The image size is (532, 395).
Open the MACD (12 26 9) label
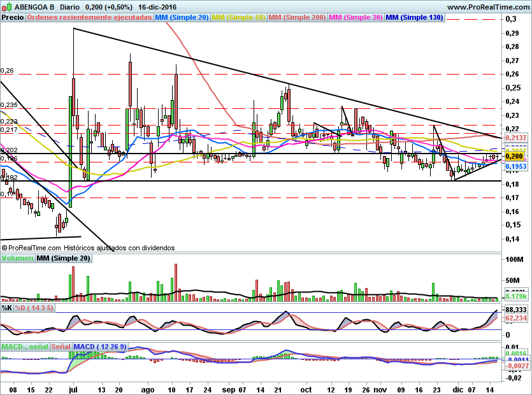(100, 347)
